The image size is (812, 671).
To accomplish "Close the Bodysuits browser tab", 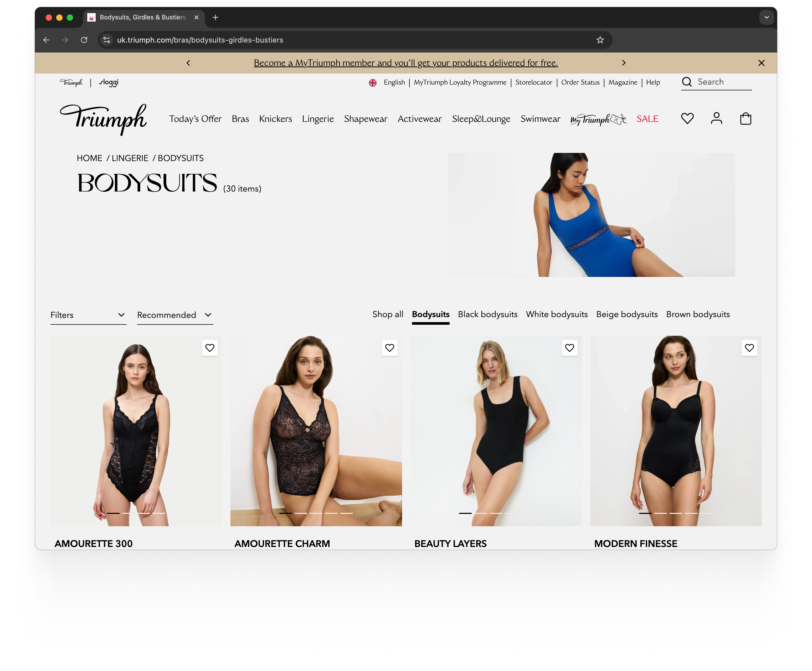I will [196, 17].
